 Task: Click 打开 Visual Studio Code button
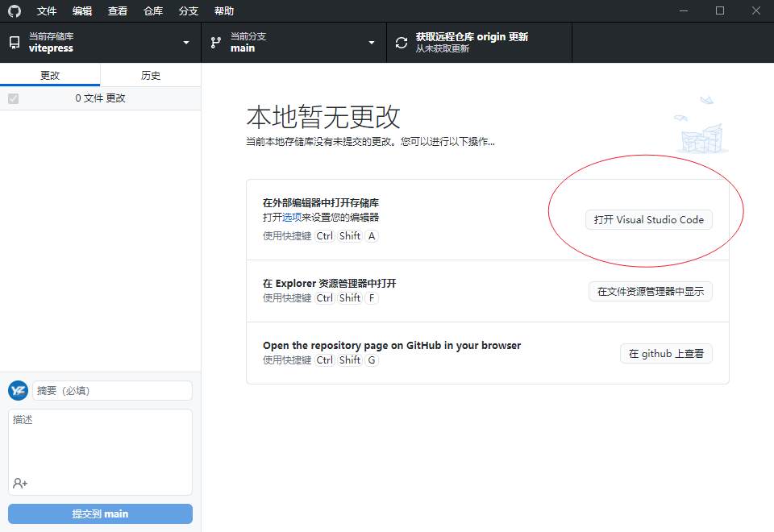pyautogui.click(x=648, y=219)
